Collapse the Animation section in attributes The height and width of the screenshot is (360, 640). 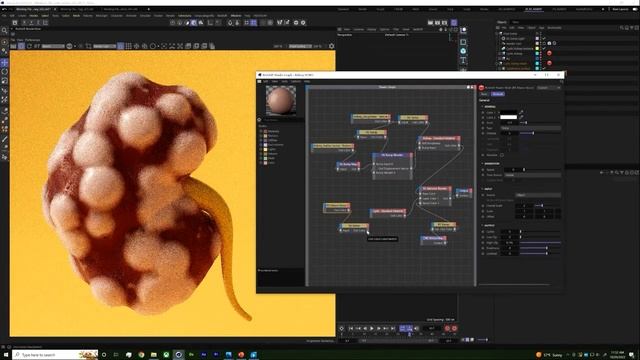click(x=482, y=164)
